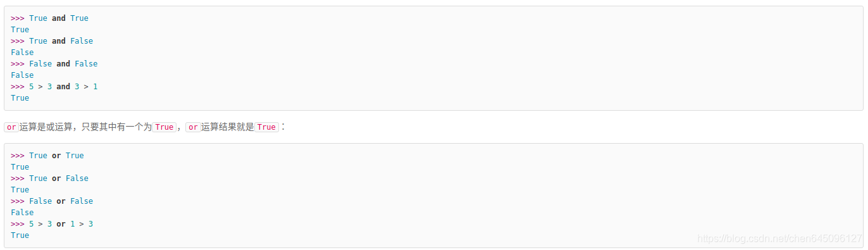Click the second inline 'or' code tag
Image resolution: width=868 pixels, height=250 pixels.
193,127
